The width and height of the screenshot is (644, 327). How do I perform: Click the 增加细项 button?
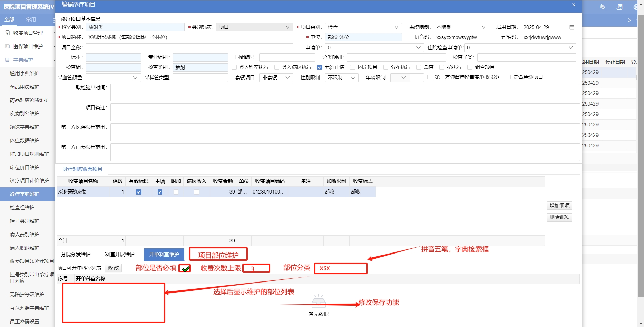pos(559,205)
